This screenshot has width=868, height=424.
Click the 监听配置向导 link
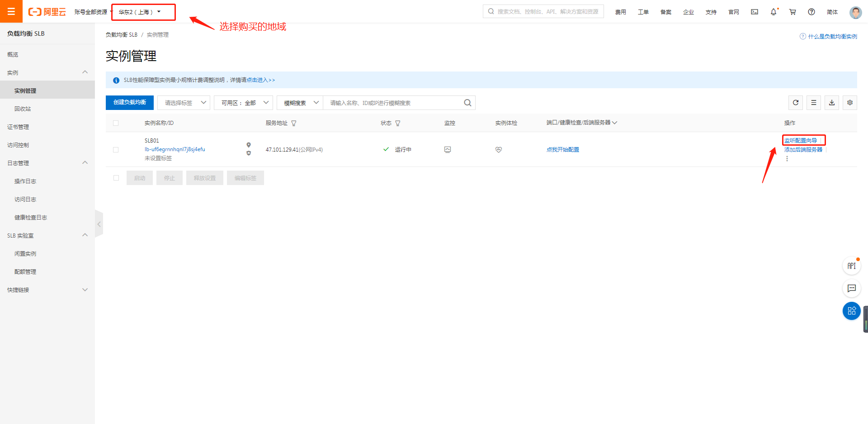point(801,141)
